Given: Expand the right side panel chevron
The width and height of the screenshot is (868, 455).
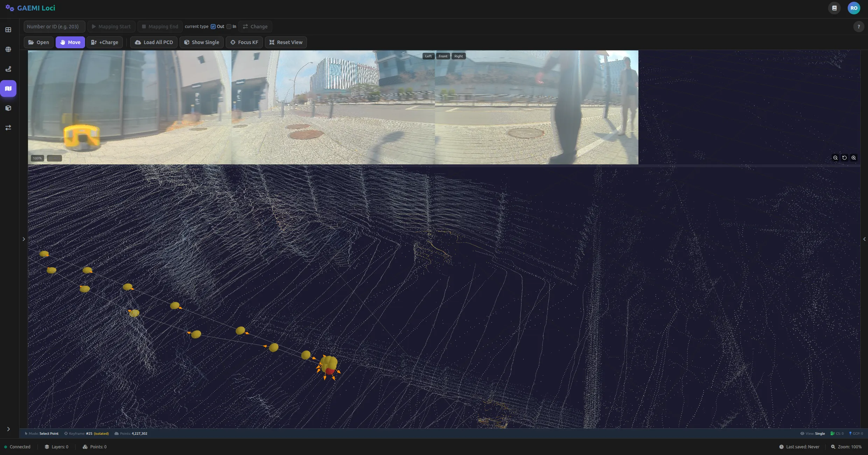Looking at the screenshot, I should (x=864, y=239).
